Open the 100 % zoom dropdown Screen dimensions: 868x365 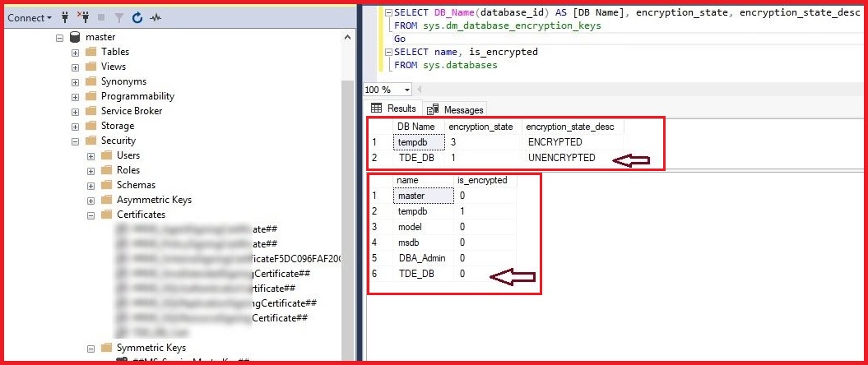click(x=408, y=90)
